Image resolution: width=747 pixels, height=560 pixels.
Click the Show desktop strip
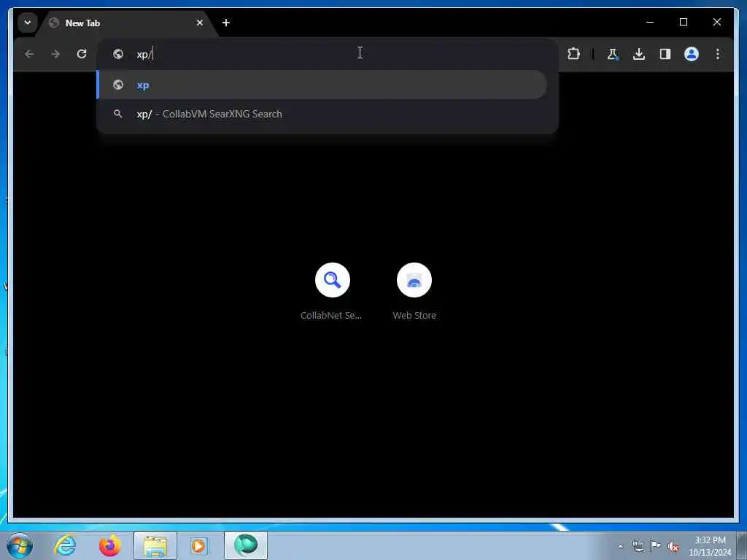(742, 545)
